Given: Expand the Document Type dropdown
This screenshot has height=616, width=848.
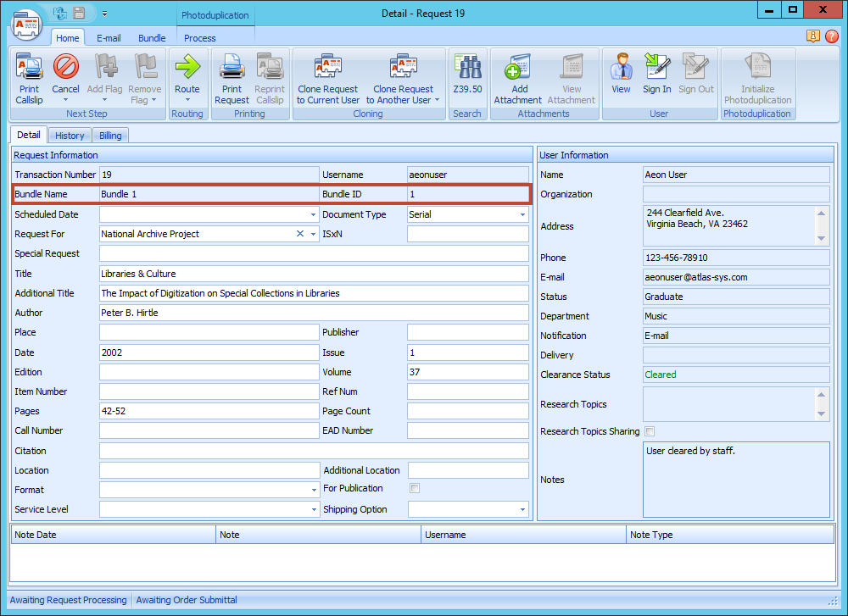Looking at the screenshot, I should (x=522, y=215).
